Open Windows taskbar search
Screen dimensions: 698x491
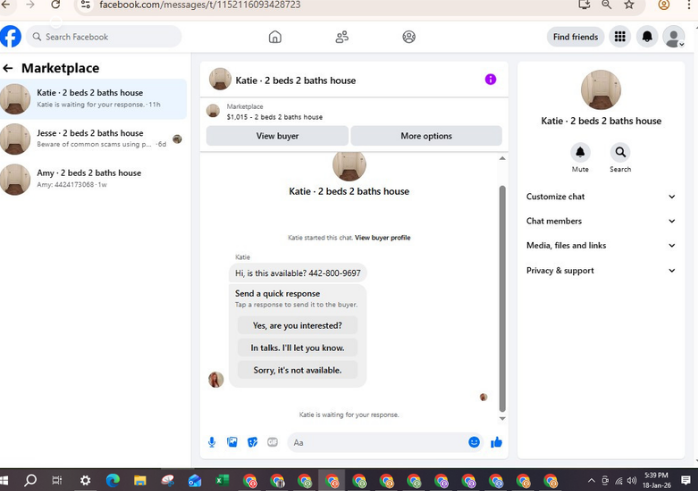point(30,480)
